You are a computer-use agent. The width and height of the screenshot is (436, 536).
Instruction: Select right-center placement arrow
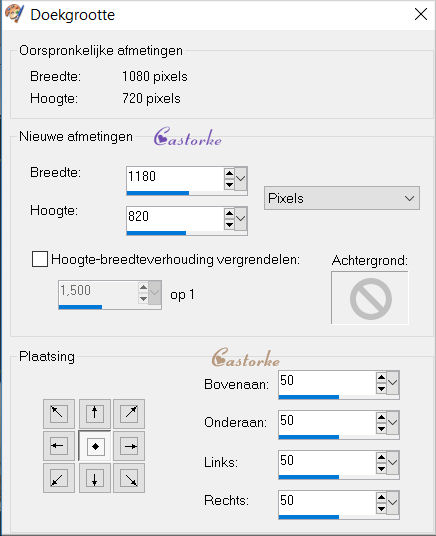point(129,446)
